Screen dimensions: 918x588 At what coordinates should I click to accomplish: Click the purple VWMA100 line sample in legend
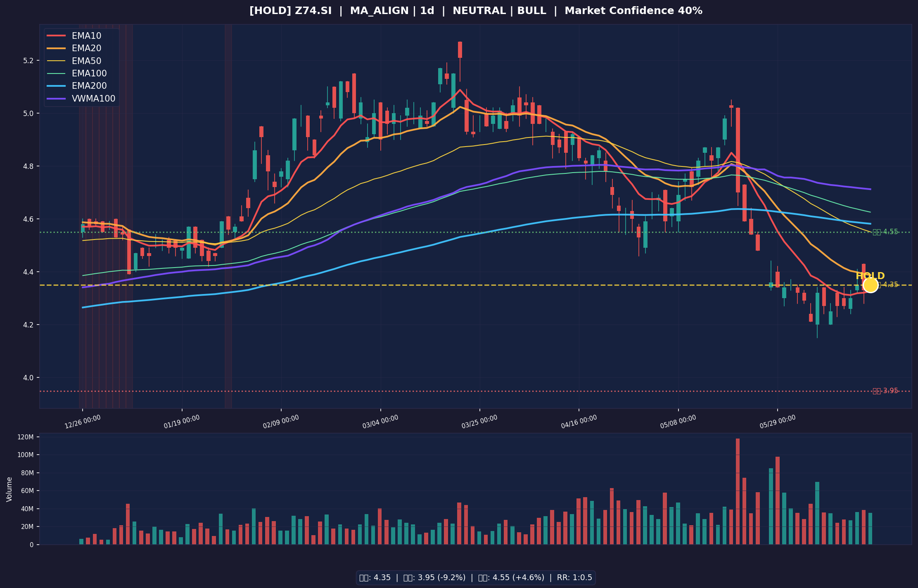tap(56, 99)
